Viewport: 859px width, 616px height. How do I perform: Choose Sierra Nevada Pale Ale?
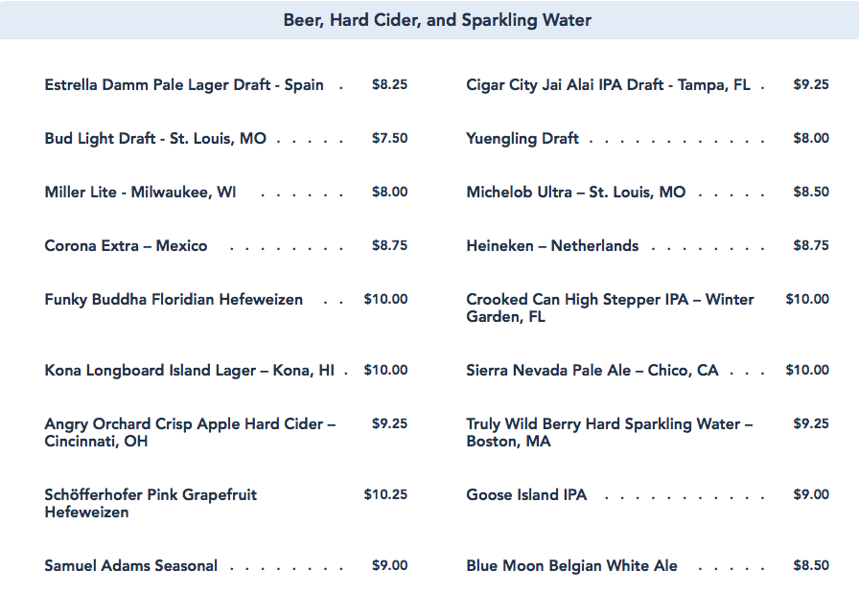592,370
